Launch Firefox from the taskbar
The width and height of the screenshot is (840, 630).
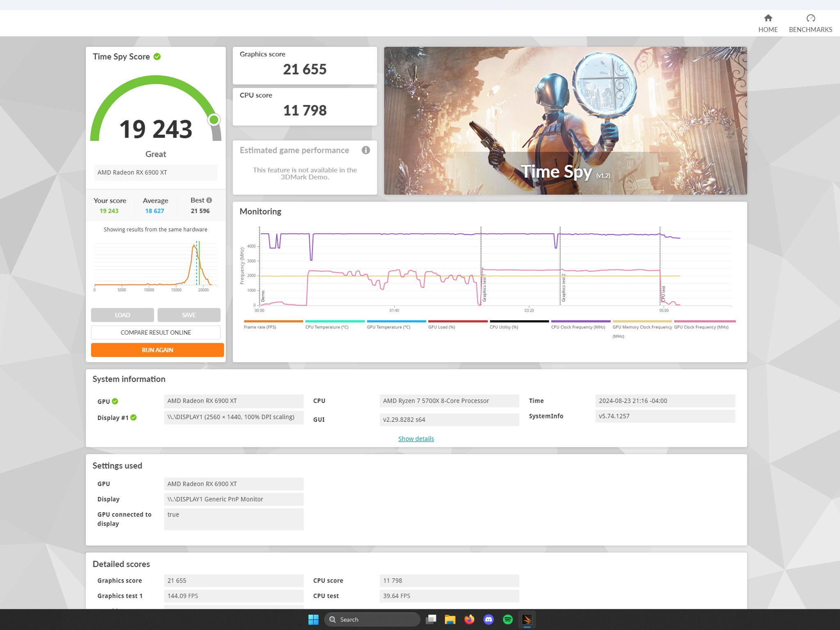pos(469,619)
